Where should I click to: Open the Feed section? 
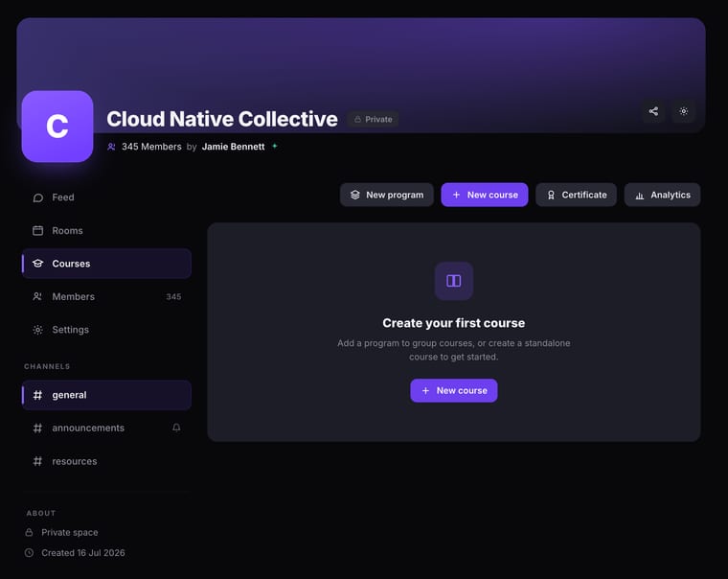(106, 197)
